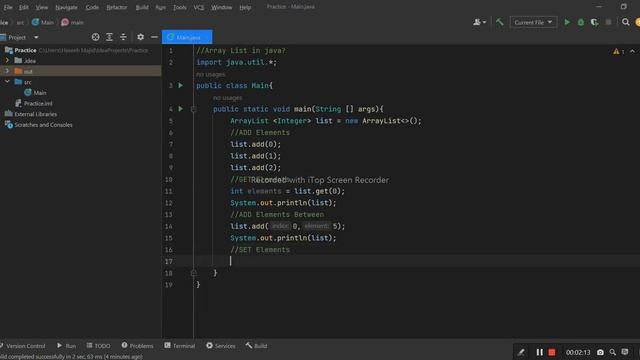640x360 pixels.
Task: Open the Problems tool window
Action: point(137,346)
